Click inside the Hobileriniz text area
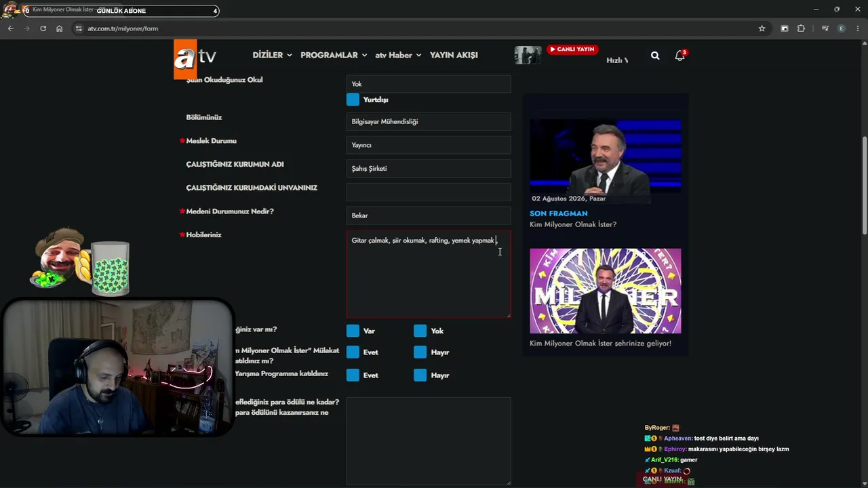Viewport: 868px width, 488px height. [x=429, y=274]
